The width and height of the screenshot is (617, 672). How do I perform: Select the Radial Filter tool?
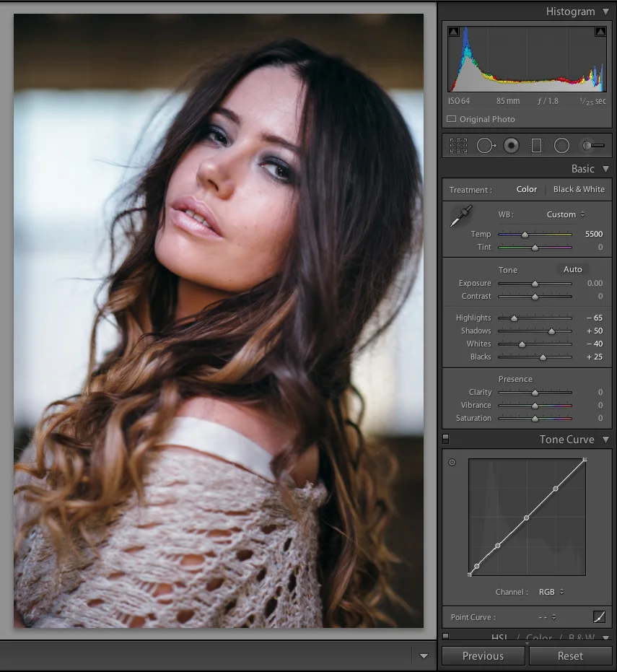tap(561, 145)
